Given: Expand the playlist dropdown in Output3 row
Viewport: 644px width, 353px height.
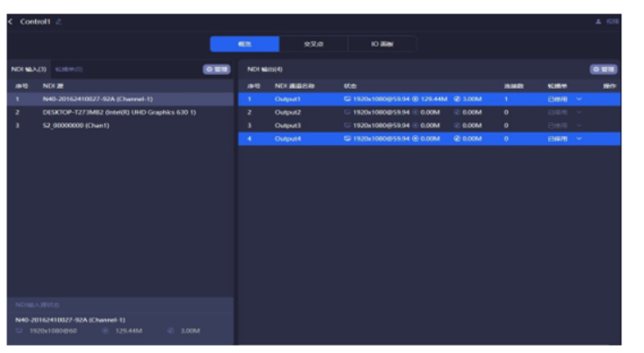Looking at the screenshot, I should tap(579, 125).
